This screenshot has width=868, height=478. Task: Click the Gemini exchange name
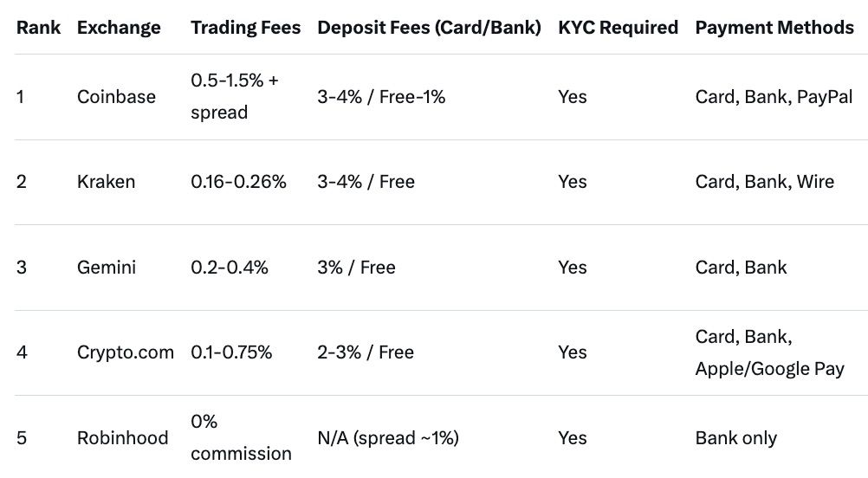[107, 267]
